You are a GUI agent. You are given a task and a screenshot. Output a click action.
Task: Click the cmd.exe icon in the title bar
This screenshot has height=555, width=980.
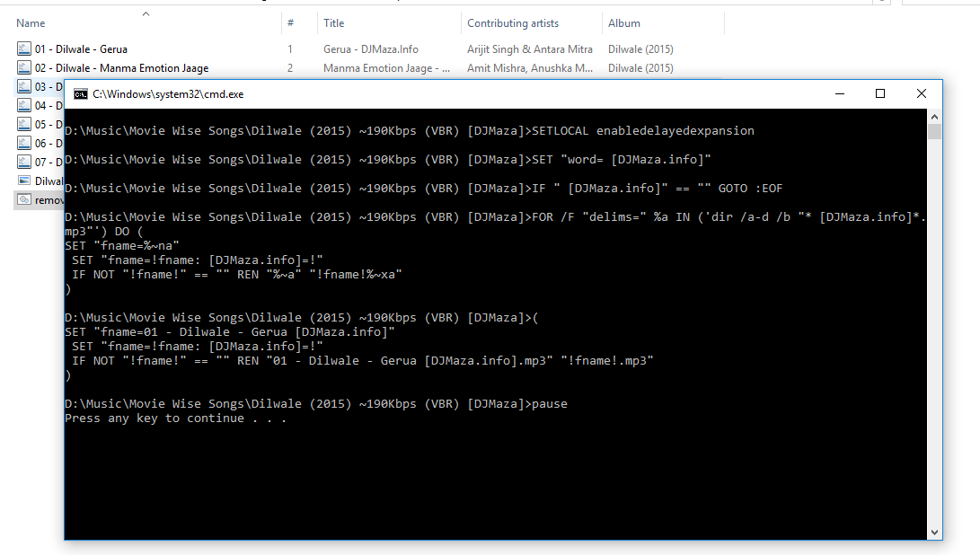click(x=81, y=93)
